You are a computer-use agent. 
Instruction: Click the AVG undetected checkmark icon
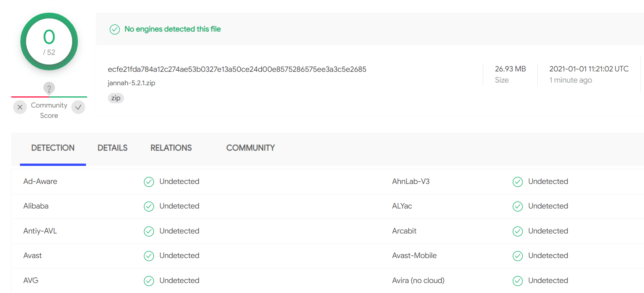(x=149, y=281)
